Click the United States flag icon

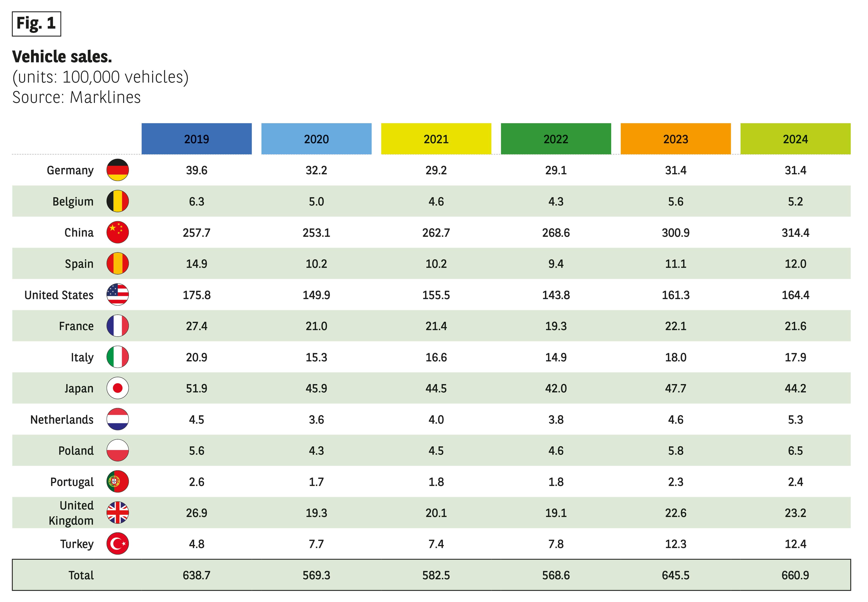pyautogui.click(x=118, y=295)
